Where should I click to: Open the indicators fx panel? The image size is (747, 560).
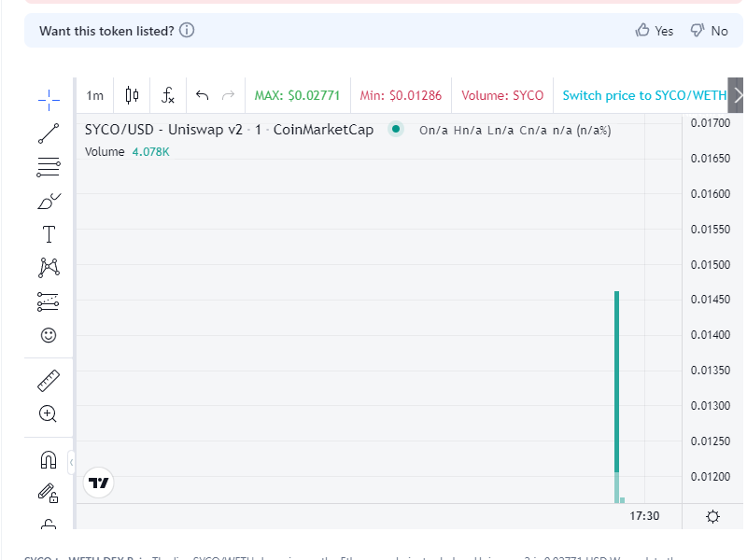[168, 95]
